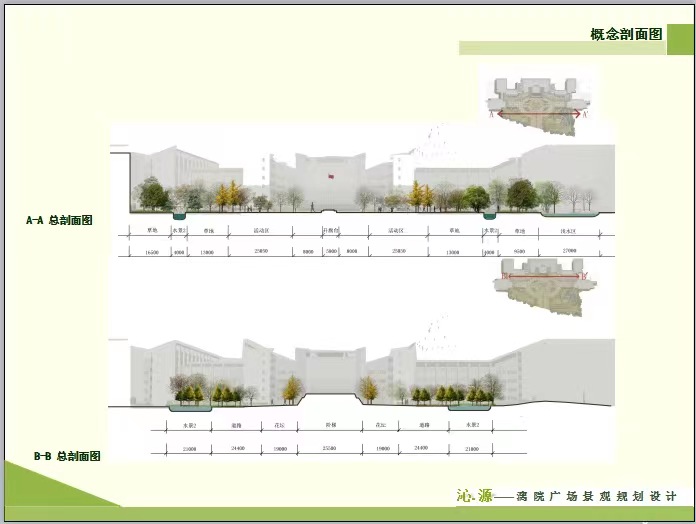Click the A-A 总剖面图 label
696x524 pixels.
point(59,220)
